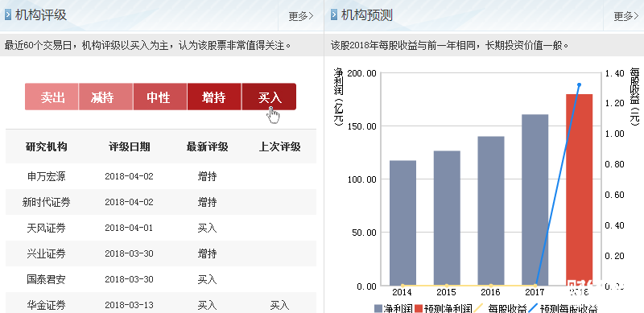This screenshot has width=644, height=313.
Task: Click the blue arrow icon beside 机构评级
Action: [8, 15]
